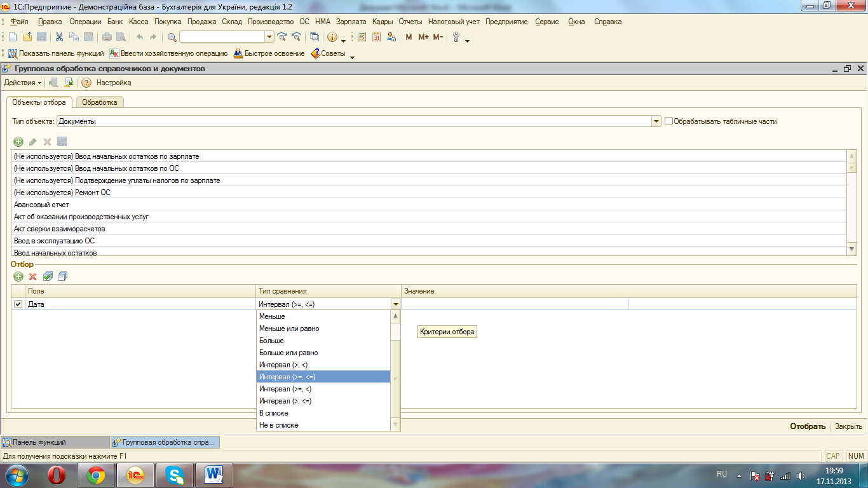Select 'Авансовый отчет' in the document list
Screen dimensions: 868x488
click(430, 205)
